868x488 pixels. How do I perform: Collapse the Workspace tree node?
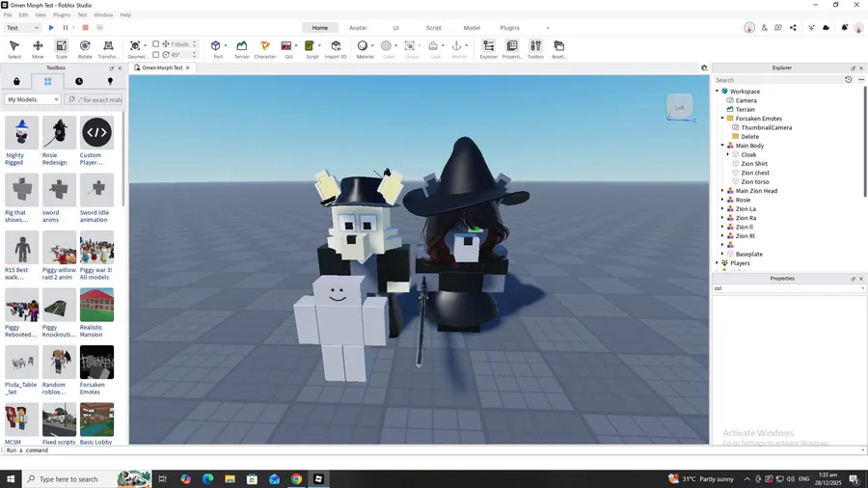718,92
